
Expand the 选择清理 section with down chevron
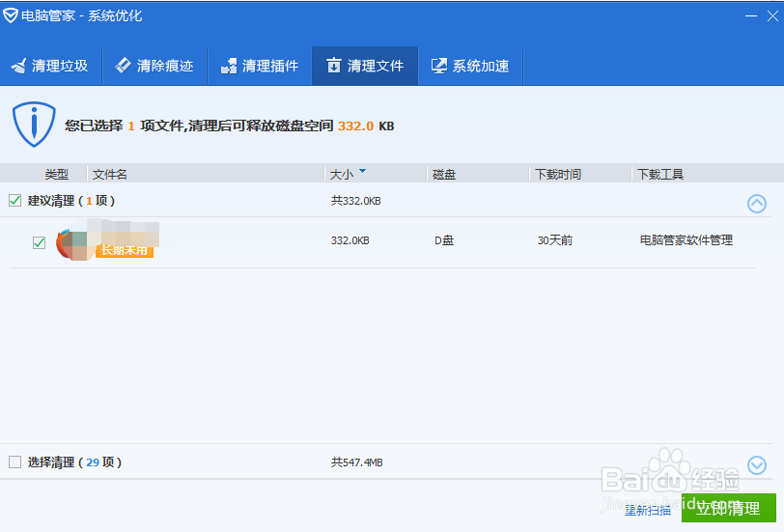757,465
